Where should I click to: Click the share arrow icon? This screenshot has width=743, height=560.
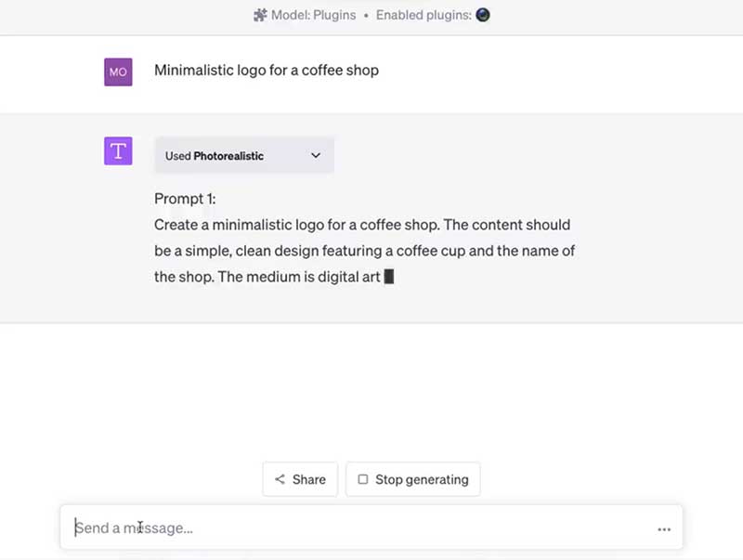click(x=280, y=480)
